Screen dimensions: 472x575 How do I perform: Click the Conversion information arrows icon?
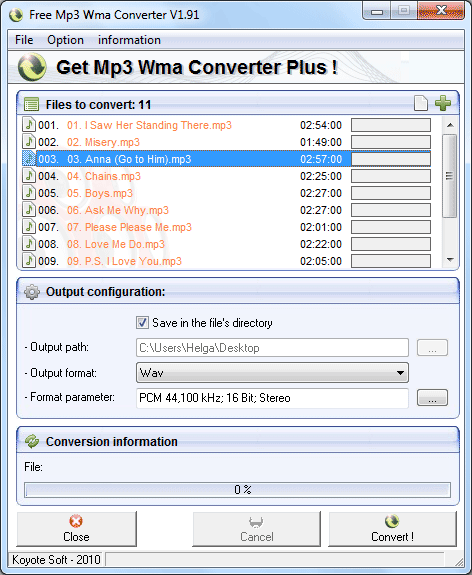32,442
